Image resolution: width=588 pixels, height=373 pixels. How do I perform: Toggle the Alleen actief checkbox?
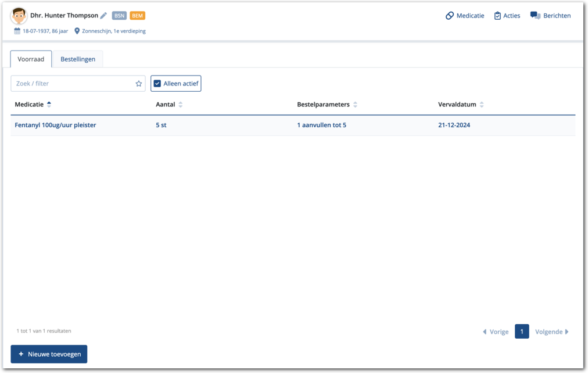click(x=157, y=84)
